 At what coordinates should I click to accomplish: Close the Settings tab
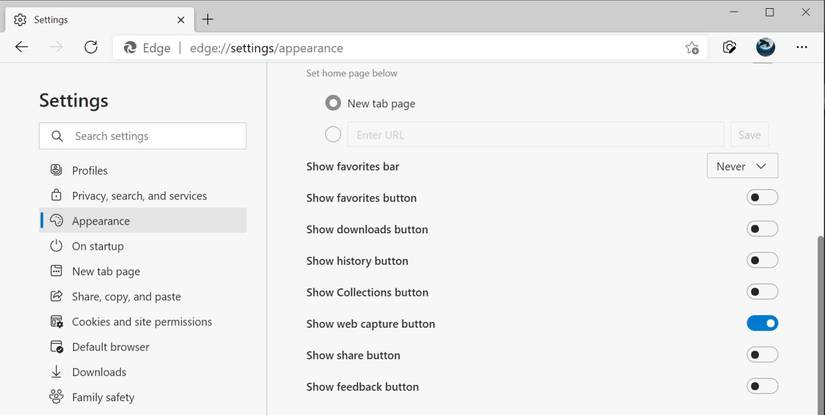coord(180,19)
